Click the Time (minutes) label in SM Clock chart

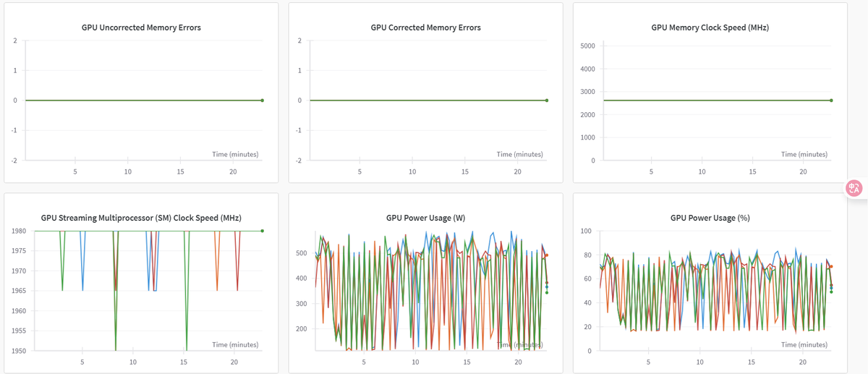pos(235,345)
